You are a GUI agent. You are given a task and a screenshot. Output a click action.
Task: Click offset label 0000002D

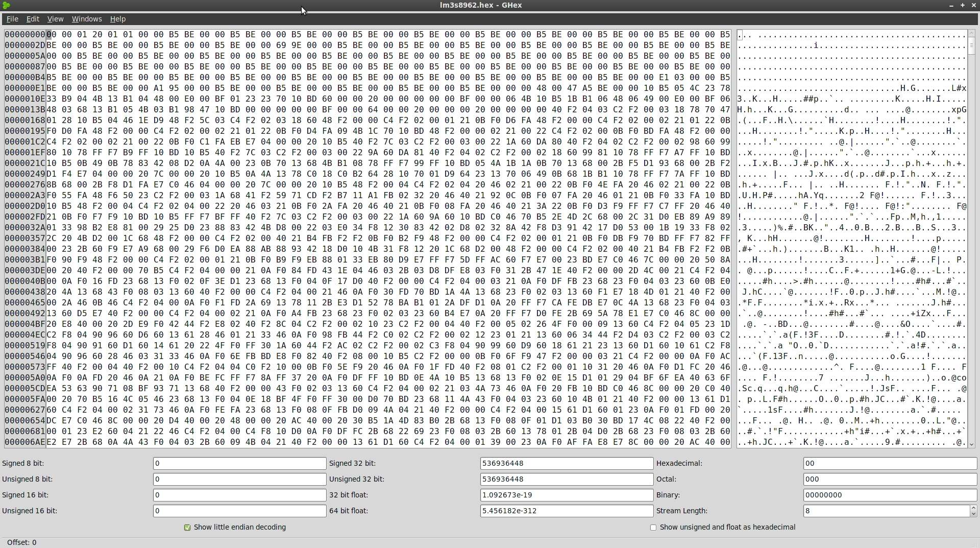[25, 45]
